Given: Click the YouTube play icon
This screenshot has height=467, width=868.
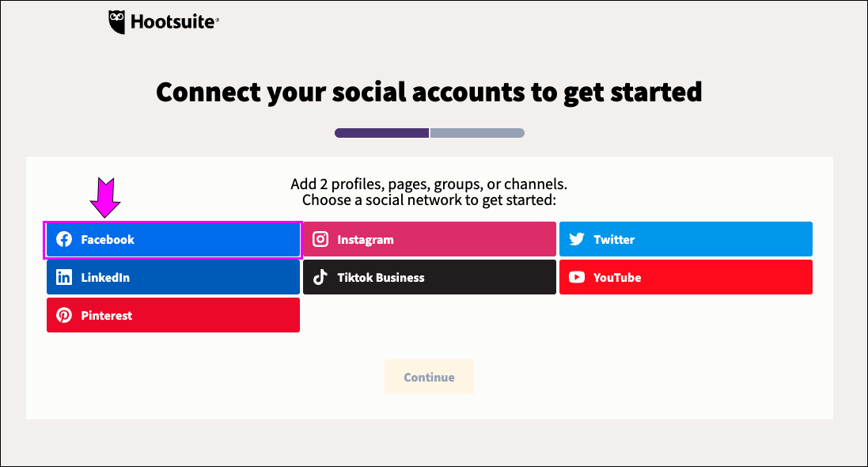Looking at the screenshot, I should (x=577, y=278).
